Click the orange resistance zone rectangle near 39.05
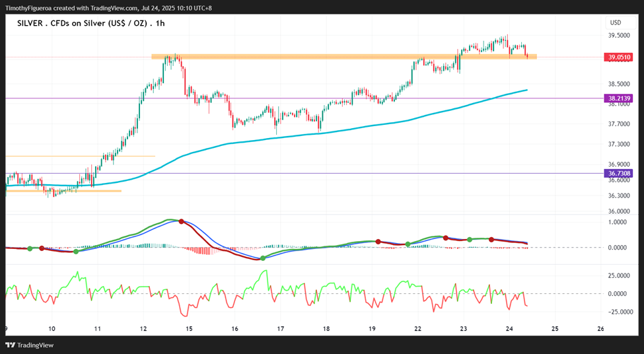 tap(343, 57)
